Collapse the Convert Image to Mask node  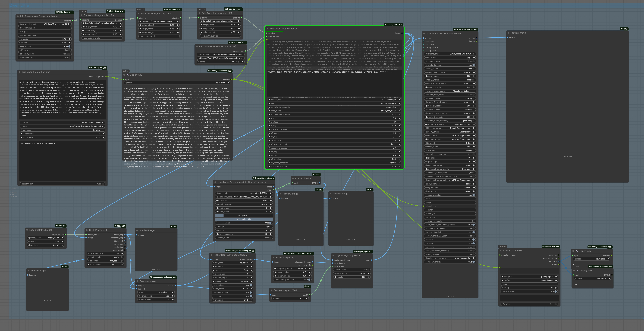pos(272,290)
